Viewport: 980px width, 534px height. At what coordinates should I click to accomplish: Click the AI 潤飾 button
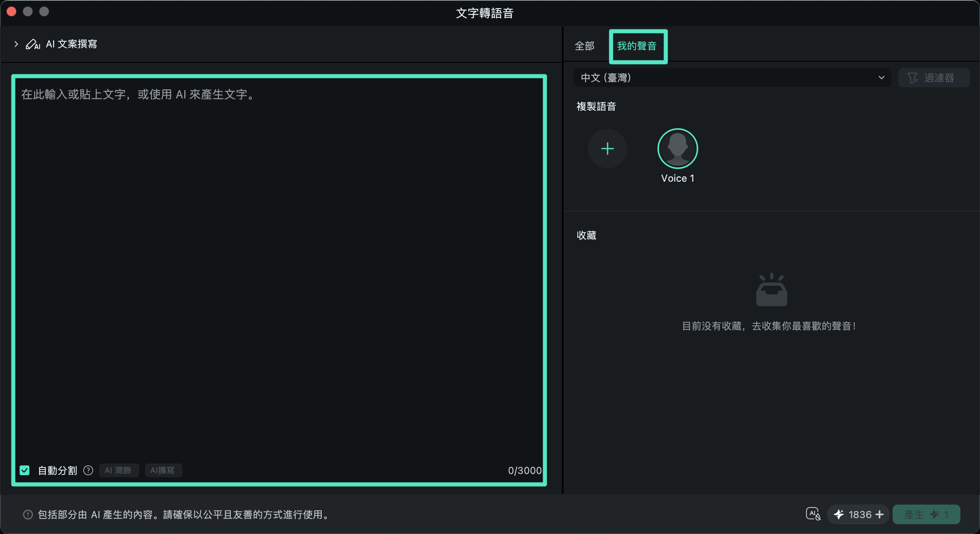(119, 470)
